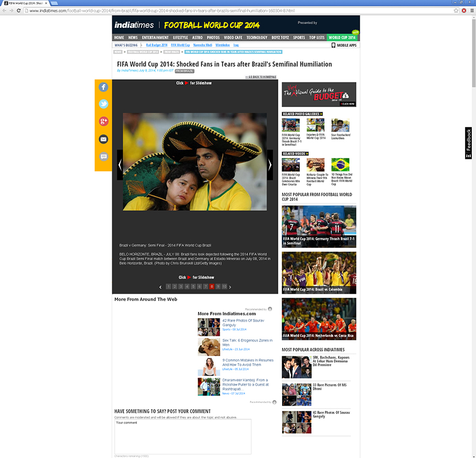The width and height of the screenshot is (476, 458).
Task: Click browser back arrow
Action: click(4, 10)
